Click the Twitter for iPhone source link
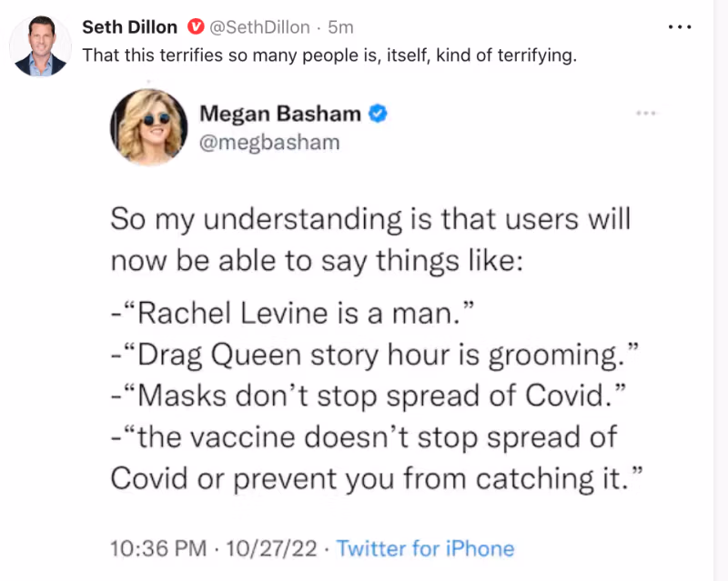This screenshot has height=581, width=728. [x=426, y=548]
